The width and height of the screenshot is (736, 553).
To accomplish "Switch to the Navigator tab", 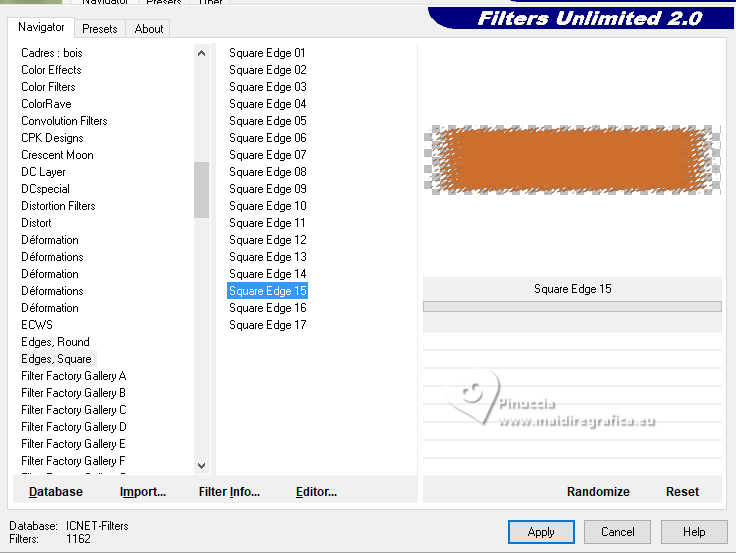I will coord(41,27).
